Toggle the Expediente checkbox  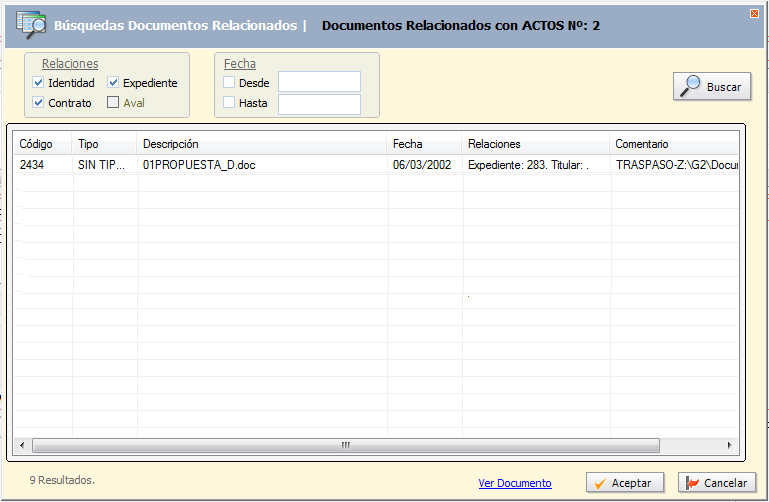[x=113, y=83]
